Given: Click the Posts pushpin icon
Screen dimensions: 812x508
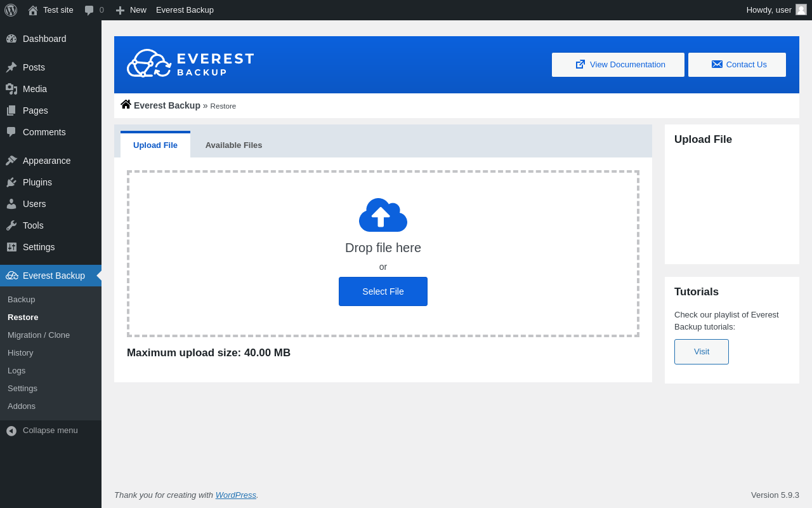Looking at the screenshot, I should [x=11, y=67].
